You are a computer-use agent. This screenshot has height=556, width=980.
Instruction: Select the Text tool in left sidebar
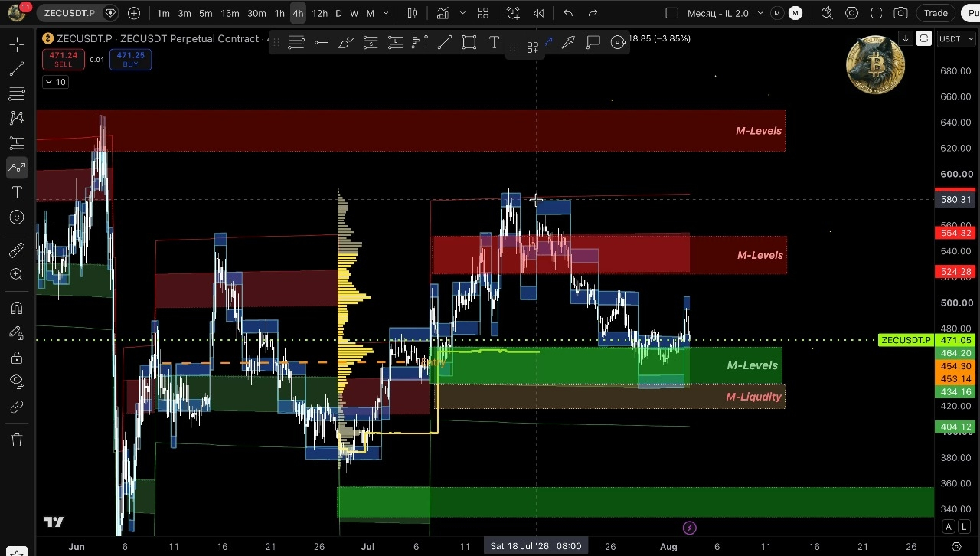click(17, 192)
